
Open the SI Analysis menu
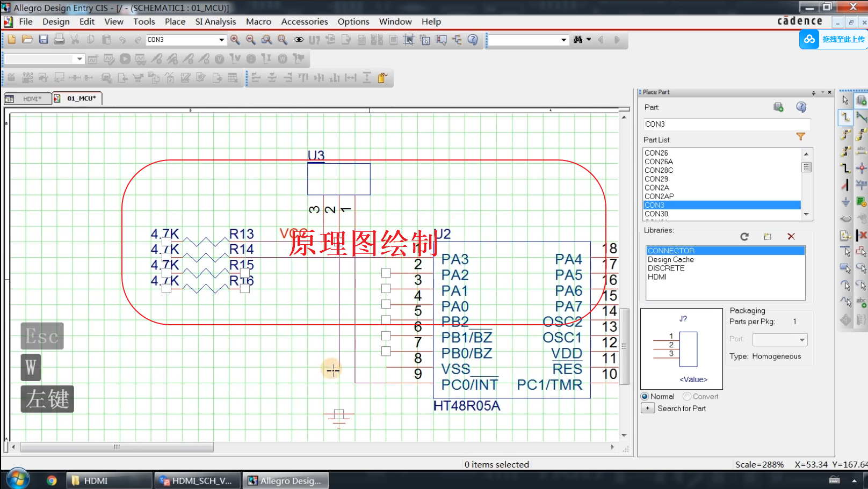[215, 21]
